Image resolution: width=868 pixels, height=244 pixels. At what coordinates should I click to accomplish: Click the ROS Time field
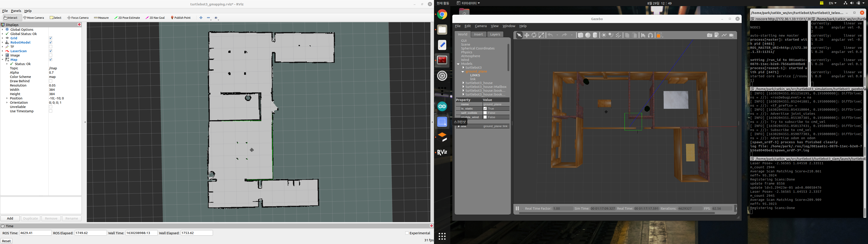(35, 233)
